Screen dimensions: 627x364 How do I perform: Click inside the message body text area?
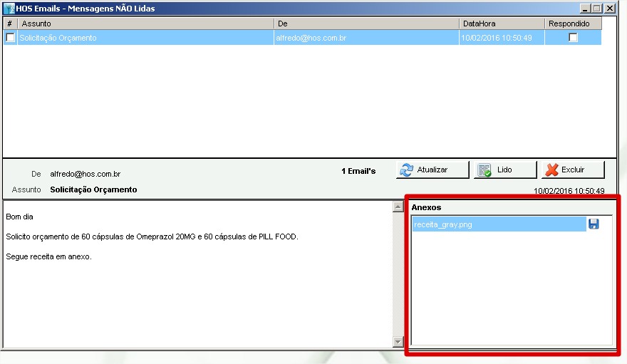(197, 299)
